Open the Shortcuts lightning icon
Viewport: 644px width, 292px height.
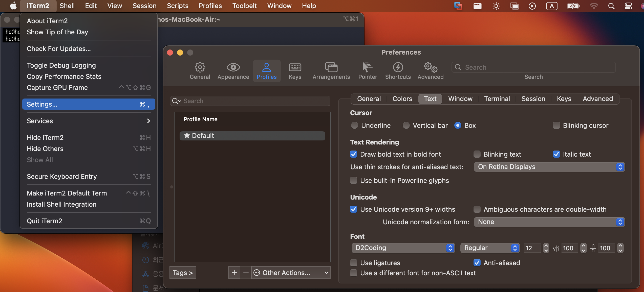398,67
